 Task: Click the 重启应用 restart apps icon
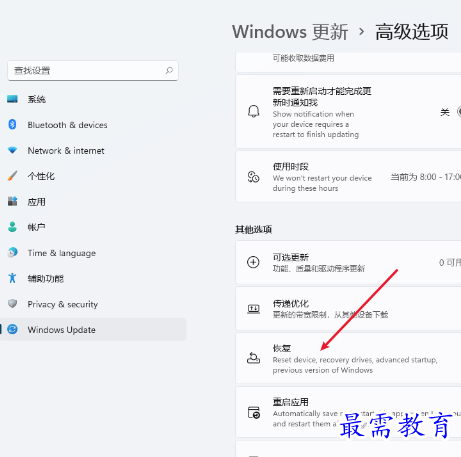(254, 412)
